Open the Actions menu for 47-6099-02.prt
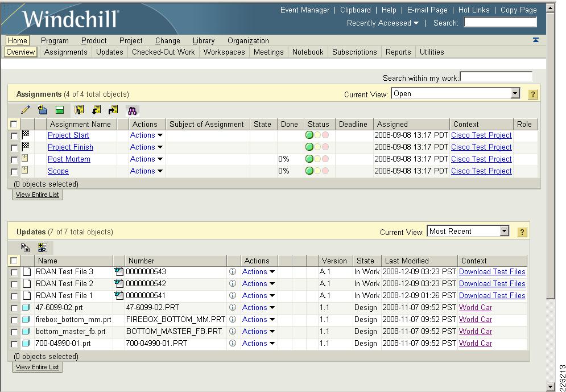This screenshot has width=566, height=392. coord(258,307)
